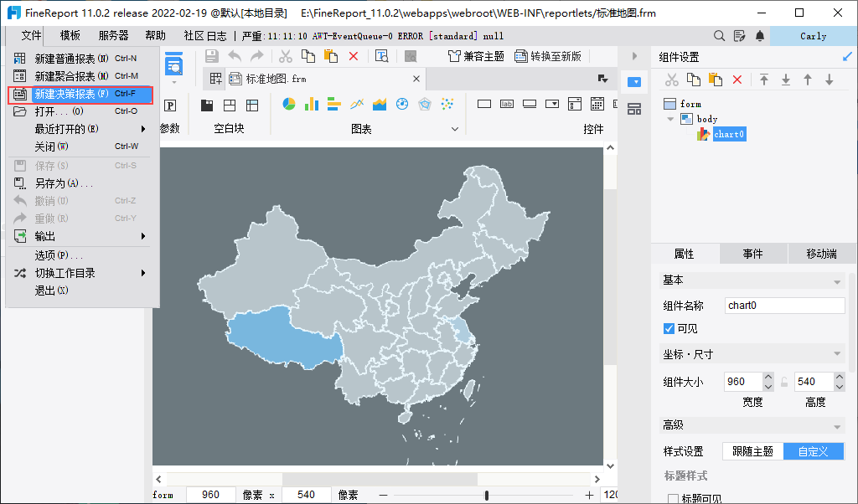
Task: Uncheck the 可见 checkbox
Action: [x=669, y=329]
